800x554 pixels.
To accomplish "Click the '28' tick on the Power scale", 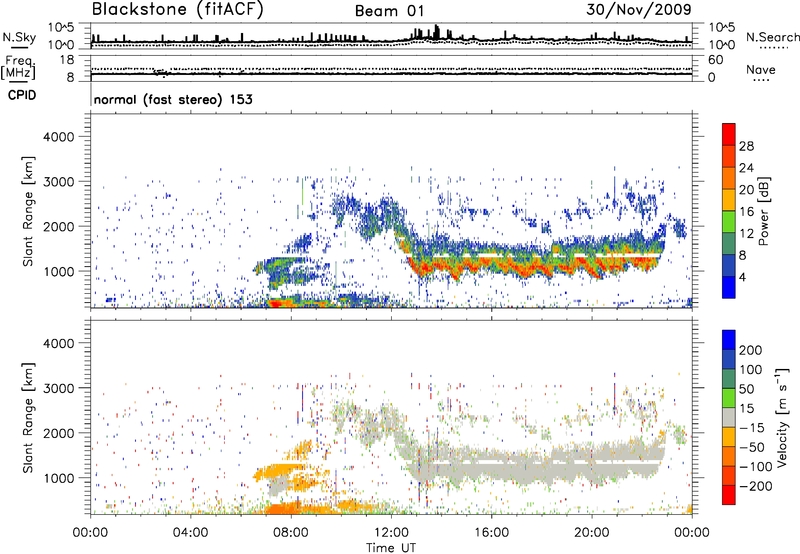I will (746, 146).
